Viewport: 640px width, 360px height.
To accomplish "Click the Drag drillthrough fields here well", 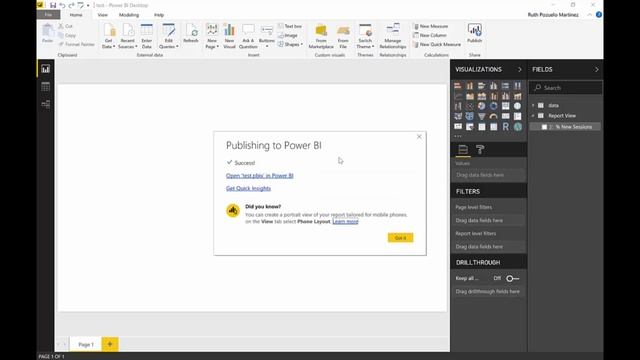I will click(489, 292).
